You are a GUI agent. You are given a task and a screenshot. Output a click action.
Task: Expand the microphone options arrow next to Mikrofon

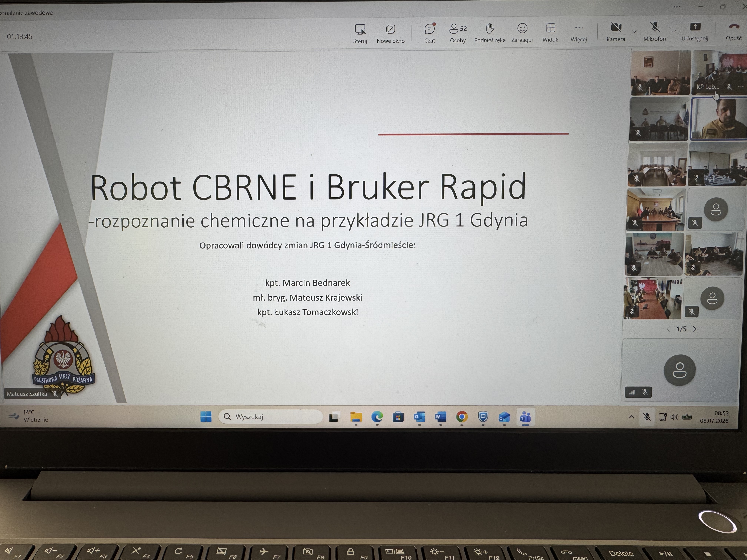[x=673, y=31]
